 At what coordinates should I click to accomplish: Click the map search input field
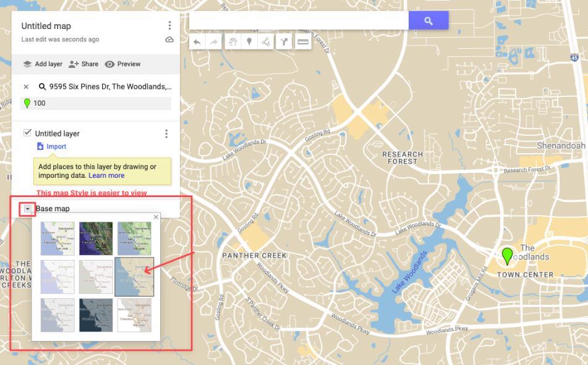point(299,20)
